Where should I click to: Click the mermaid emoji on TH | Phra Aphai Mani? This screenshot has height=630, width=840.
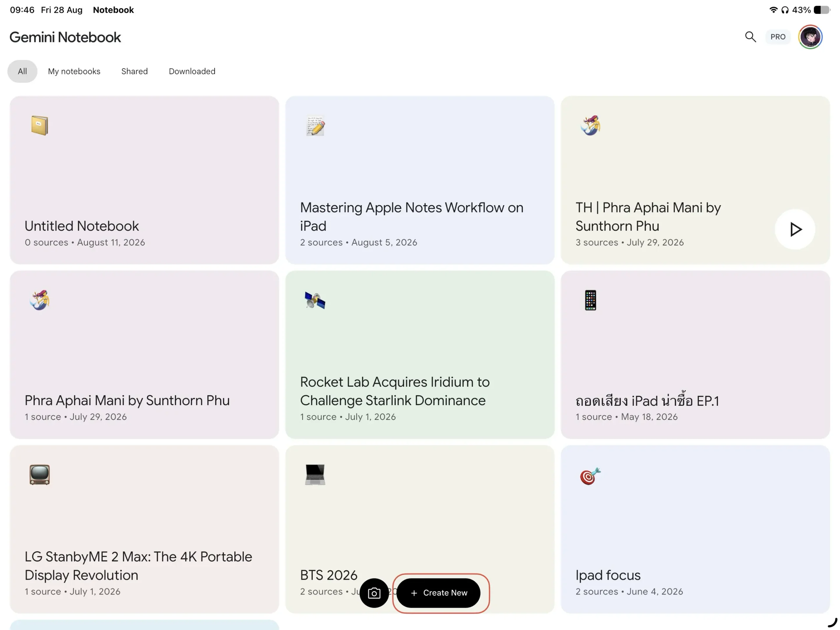(x=591, y=125)
